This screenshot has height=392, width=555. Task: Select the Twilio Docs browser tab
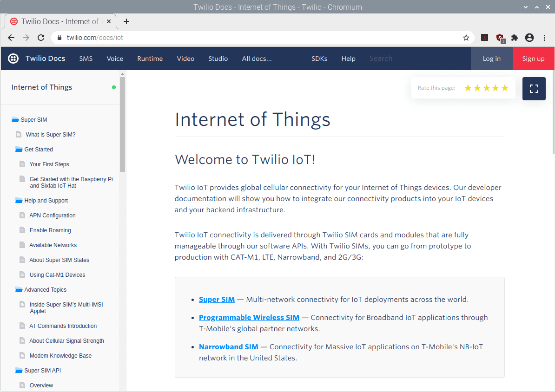point(60,21)
